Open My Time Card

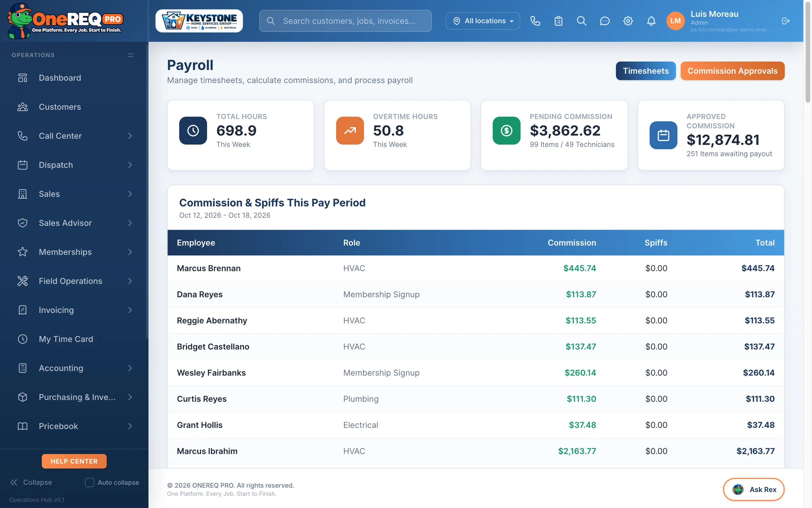tap(74, 339)
